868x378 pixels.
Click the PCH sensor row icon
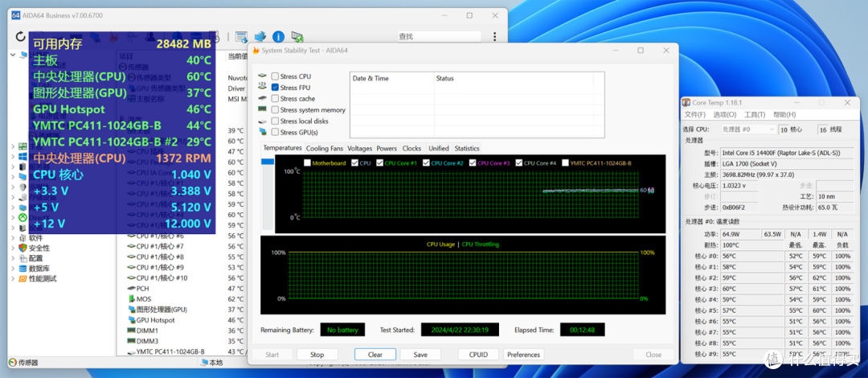click(131, 288)
